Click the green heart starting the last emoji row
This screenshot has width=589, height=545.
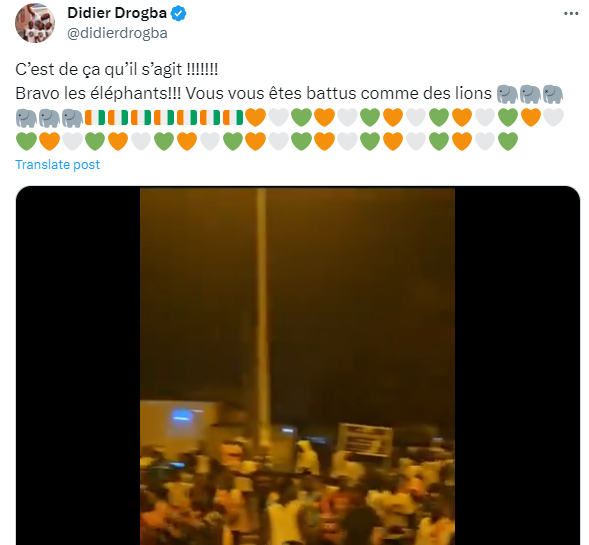click(x=26, y=142)
